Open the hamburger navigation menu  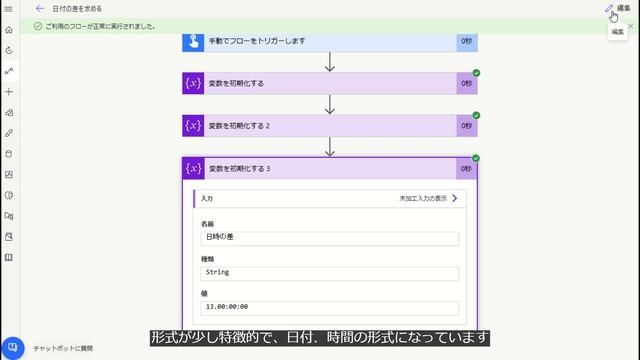(9, 9)
